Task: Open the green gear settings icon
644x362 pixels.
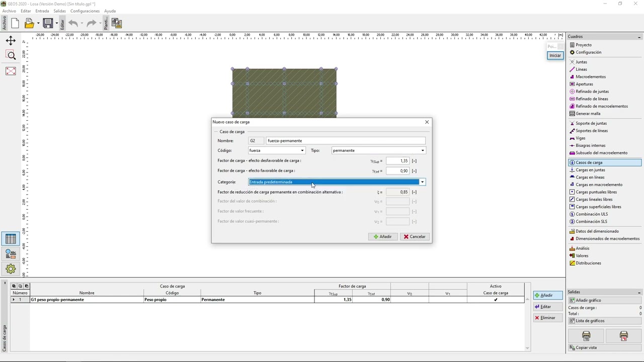Action: (11, 268)
